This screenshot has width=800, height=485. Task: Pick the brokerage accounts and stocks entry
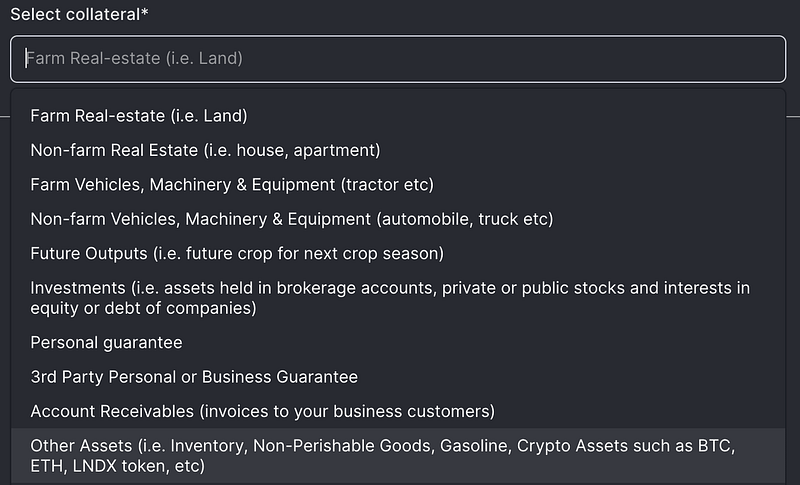click(x=390, y=298)
